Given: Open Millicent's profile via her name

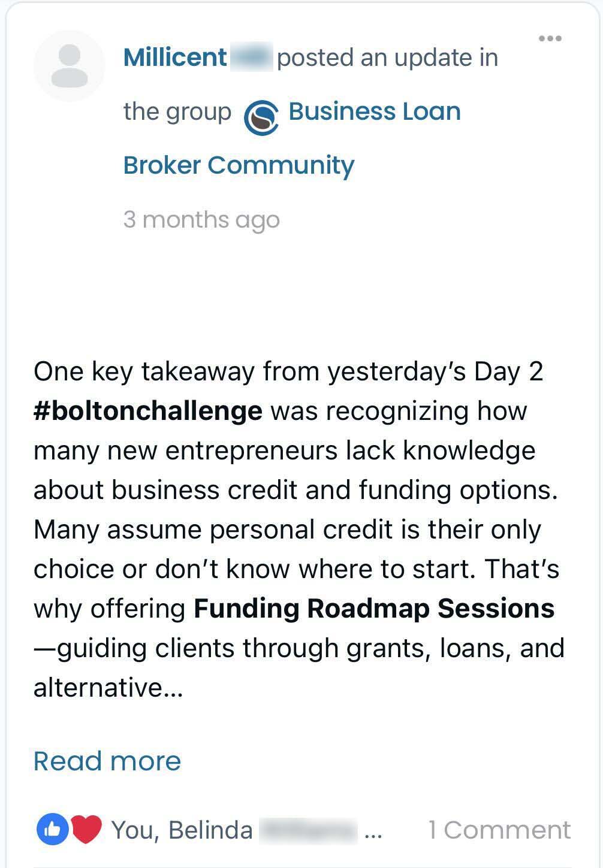Looking at the screenshot, I should (174, 58).
